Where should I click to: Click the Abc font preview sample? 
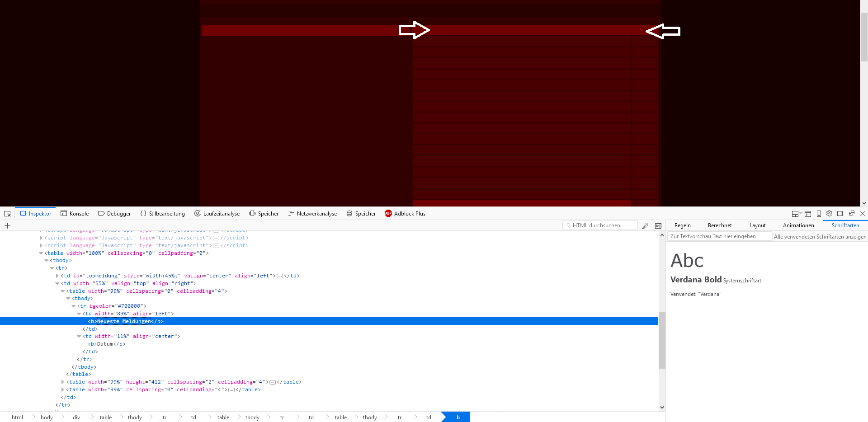[687, 261]
